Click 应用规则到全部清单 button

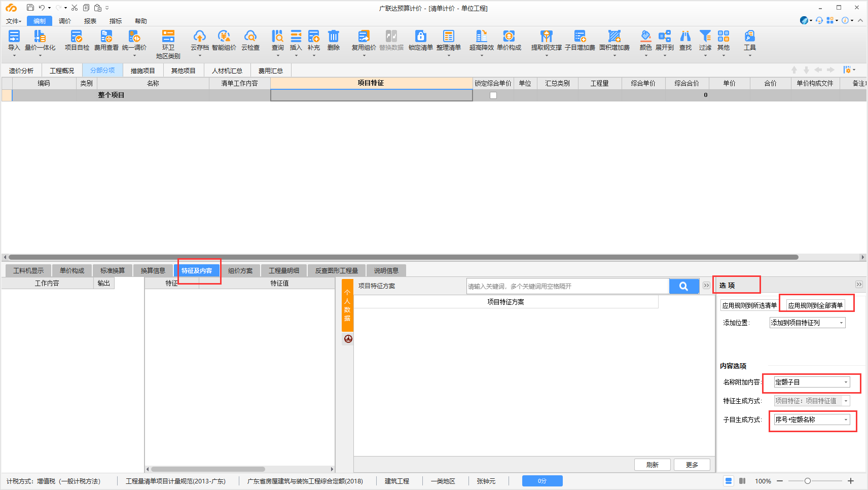[x=815, y=305]
